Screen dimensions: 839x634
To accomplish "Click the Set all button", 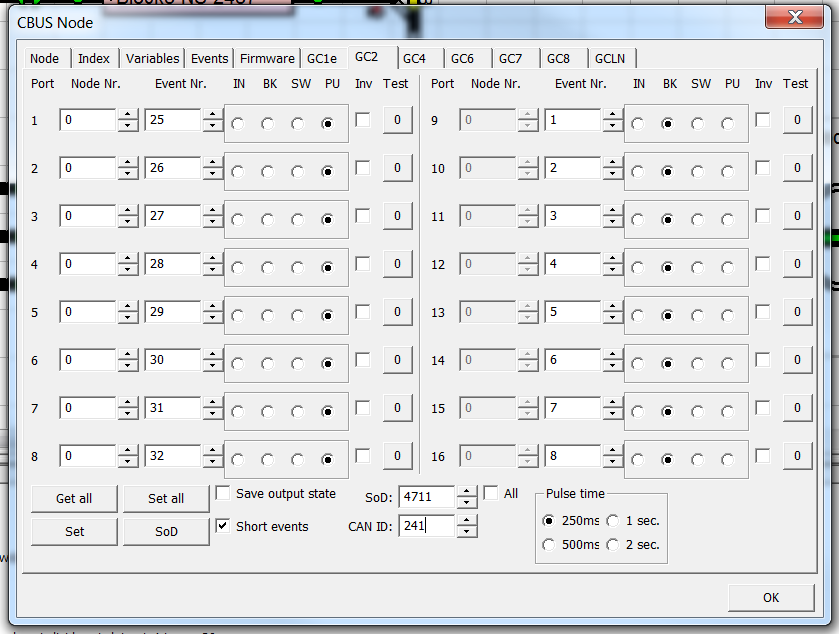I will 166,498.
